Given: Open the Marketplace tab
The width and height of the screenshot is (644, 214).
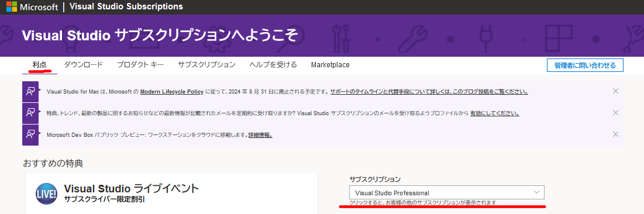Looking at the screenshot, I should (330, 65).
